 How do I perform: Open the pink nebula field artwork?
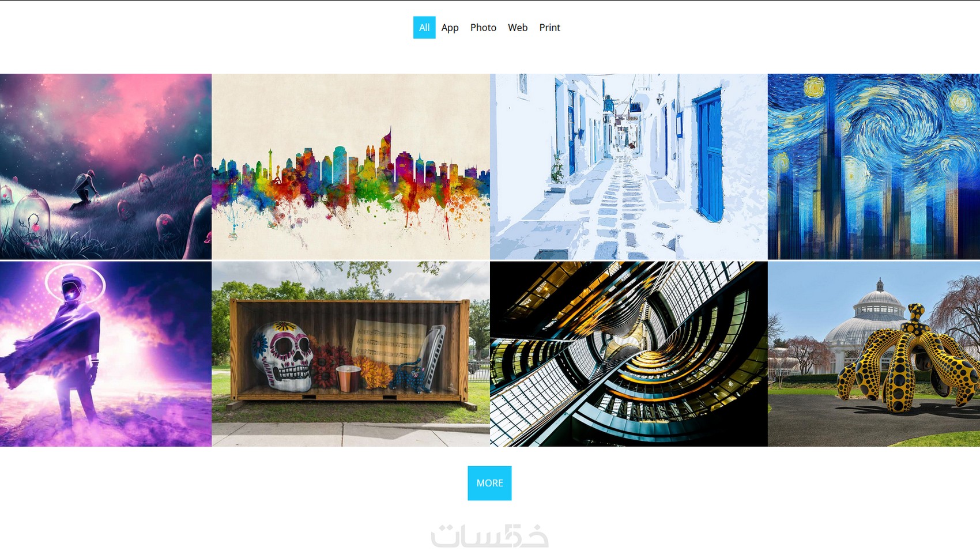click(105, 167)
